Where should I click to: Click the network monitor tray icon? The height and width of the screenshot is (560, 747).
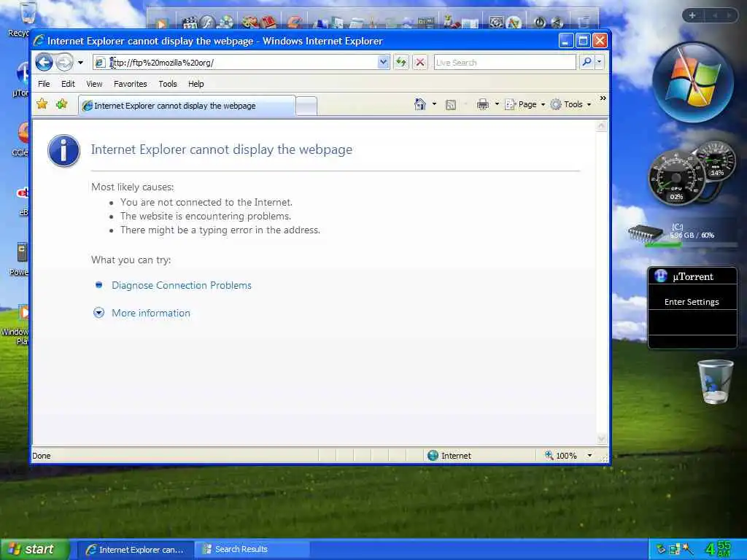[x=675, y=549]
